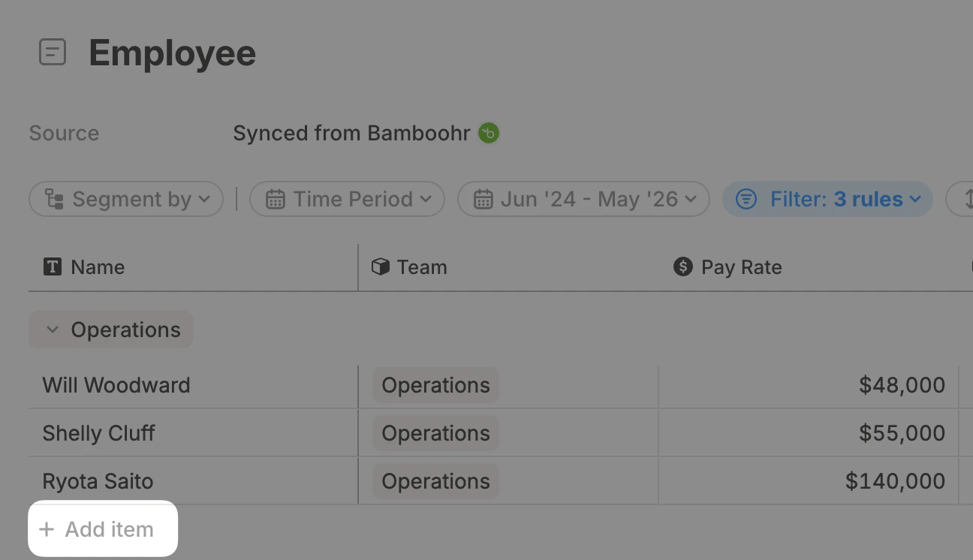The width and height of the screenshot is (973, 560).
Task: Toggle the Operations tag on Shelly Cluff's row
Action: tap(435, 433)
